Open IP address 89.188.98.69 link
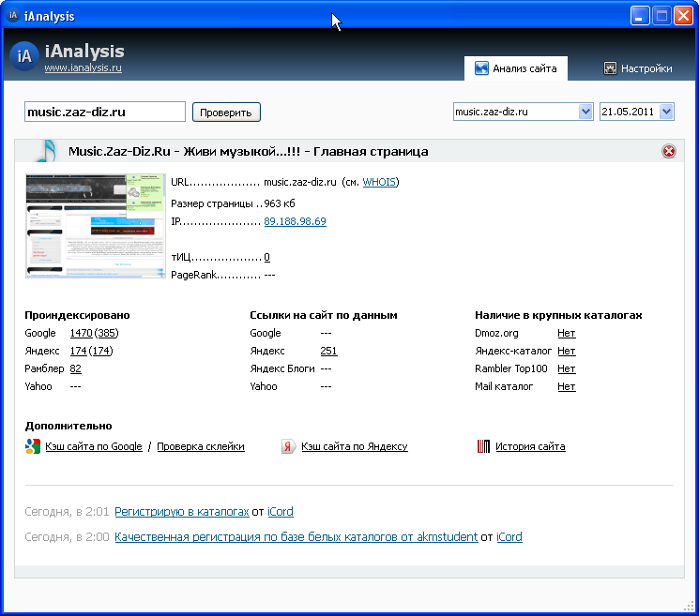 click(x=295, y=221)
